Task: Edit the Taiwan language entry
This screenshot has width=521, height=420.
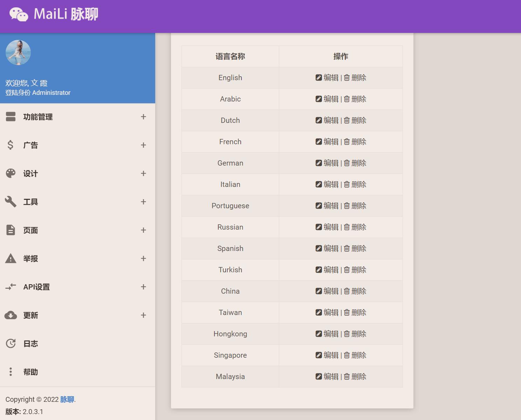Action: click(327, 313)
